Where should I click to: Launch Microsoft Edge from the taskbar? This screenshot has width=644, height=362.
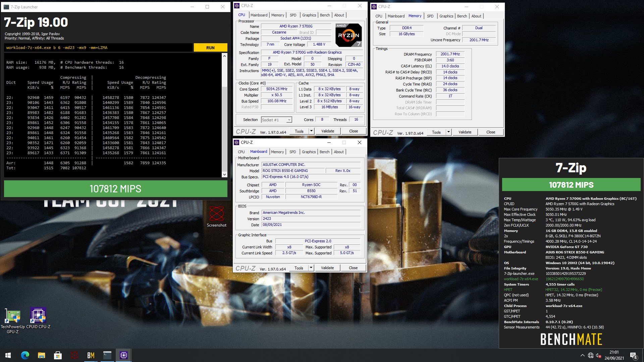coord(25,355)
